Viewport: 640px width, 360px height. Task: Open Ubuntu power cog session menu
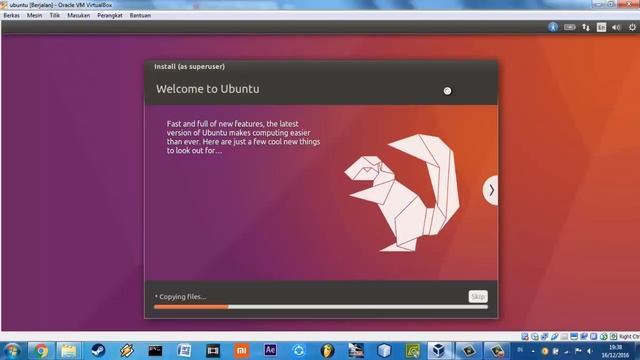(x=632, y=27)
